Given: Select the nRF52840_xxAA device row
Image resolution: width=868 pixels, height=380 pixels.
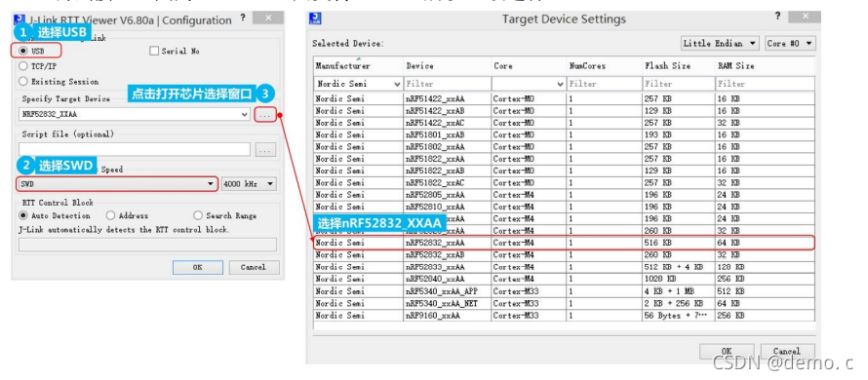Looking at the screenshot, I should [x=564, y=280].
